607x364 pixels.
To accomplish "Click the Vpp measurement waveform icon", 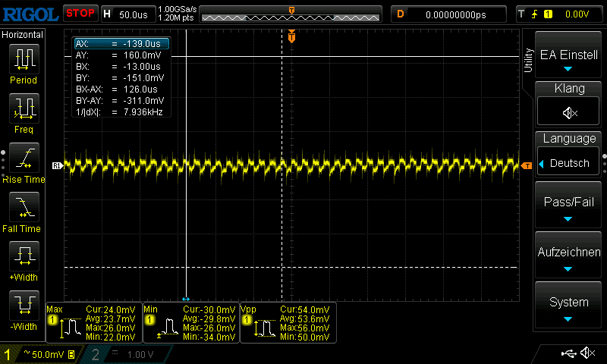I will click(x=264, y=328).
